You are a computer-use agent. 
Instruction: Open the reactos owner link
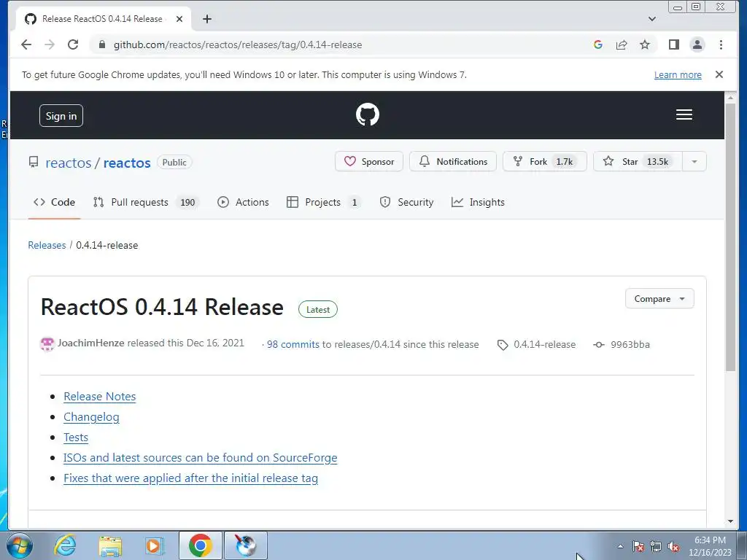[x=68, y=163]
